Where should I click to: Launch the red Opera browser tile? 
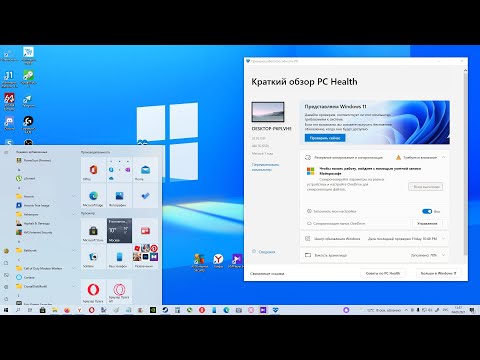click(x=93, y=292)
